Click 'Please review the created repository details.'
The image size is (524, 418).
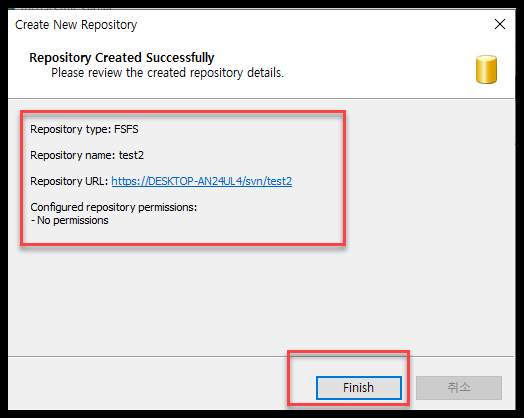coord(167,73)
